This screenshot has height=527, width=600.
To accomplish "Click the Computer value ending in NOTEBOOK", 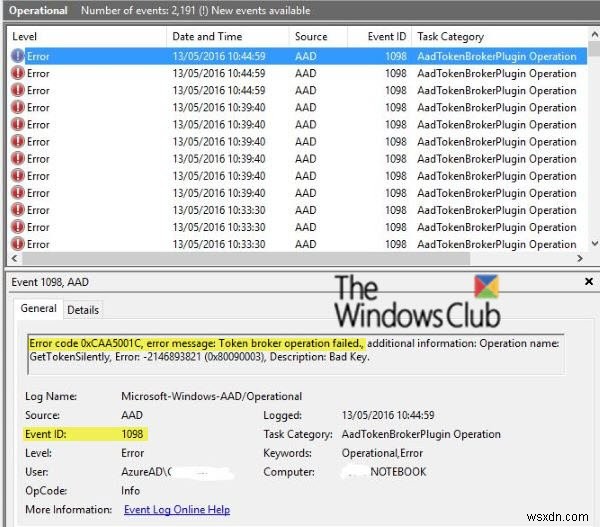I will (x=384, y=472).
